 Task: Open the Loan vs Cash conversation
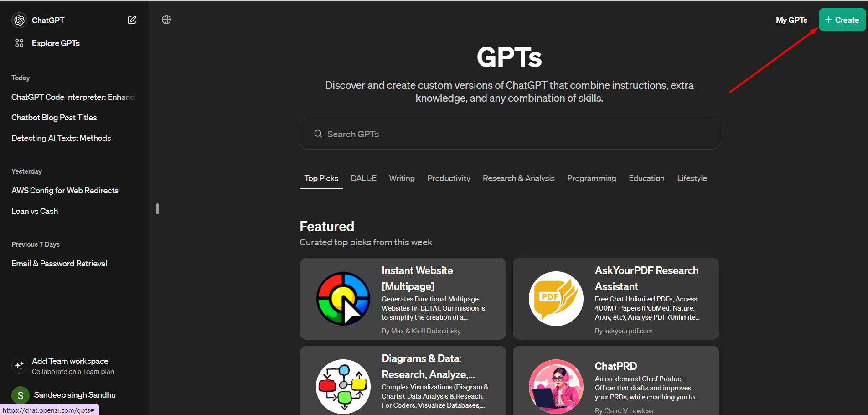click(x=34, y=211)
